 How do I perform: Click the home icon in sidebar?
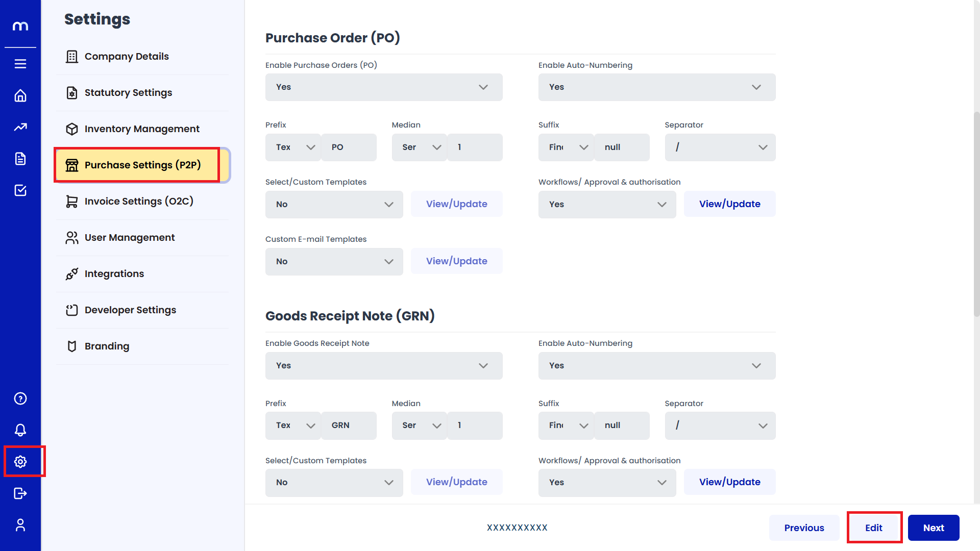(x=20, y=95)
